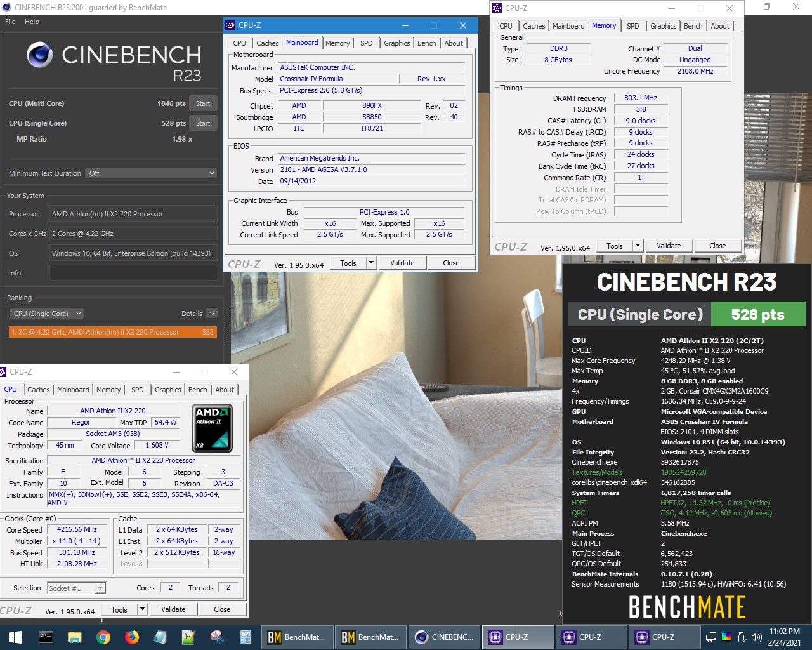Click AMD Athlon II logo in CPU-Z
Image resolution: width=812 pixels, height=650 pixels.
coord(212,428)
